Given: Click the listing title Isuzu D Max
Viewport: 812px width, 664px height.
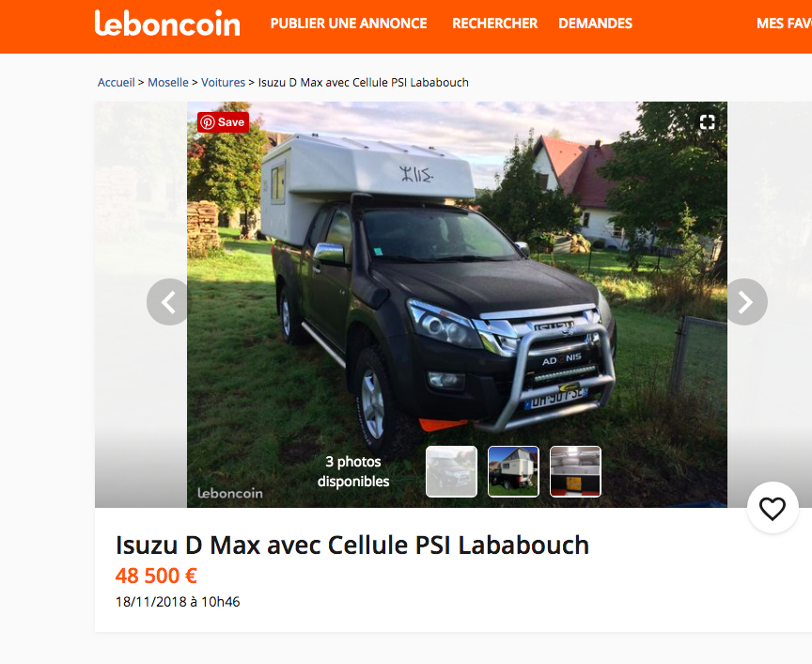Looking at the screenshot, I should coord(352,545).
